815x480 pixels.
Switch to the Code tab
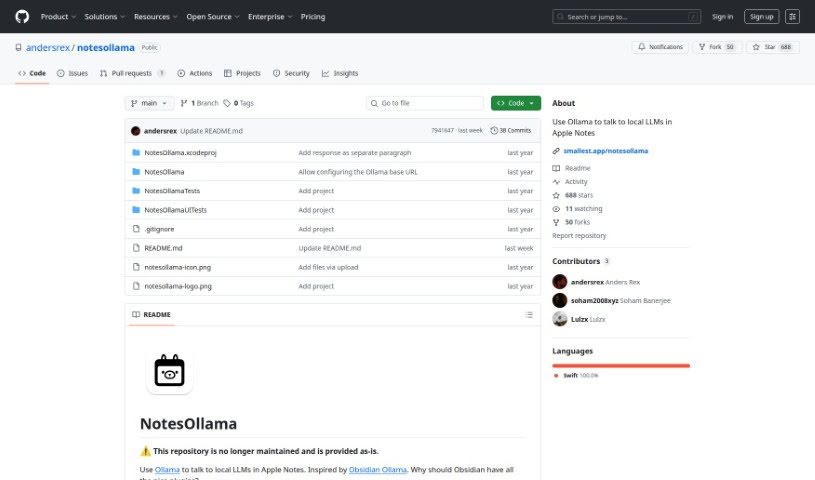tap(32, 73)
